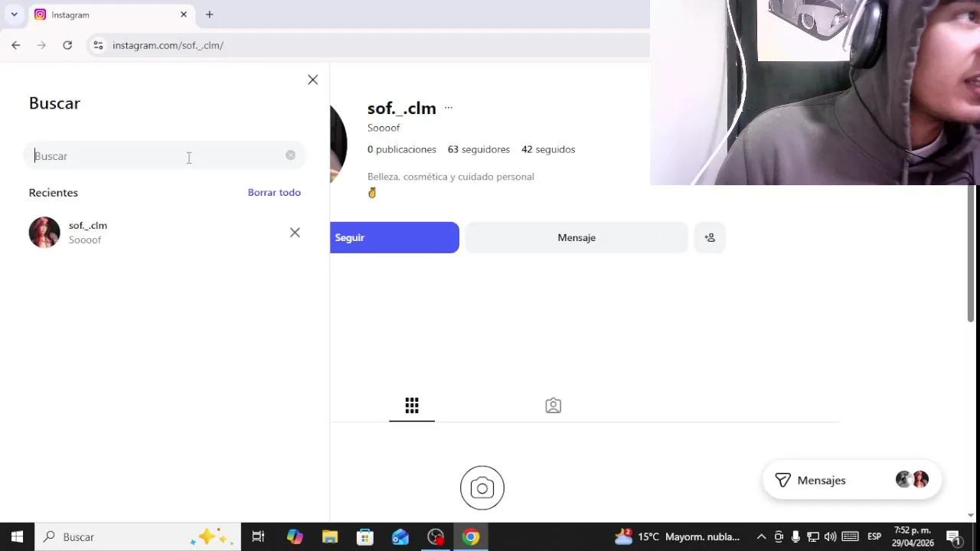Image resolution: width=980 pixels, height=551 pixels.
Task: Open the notification center icon
Action: click(x=954, y=536)
